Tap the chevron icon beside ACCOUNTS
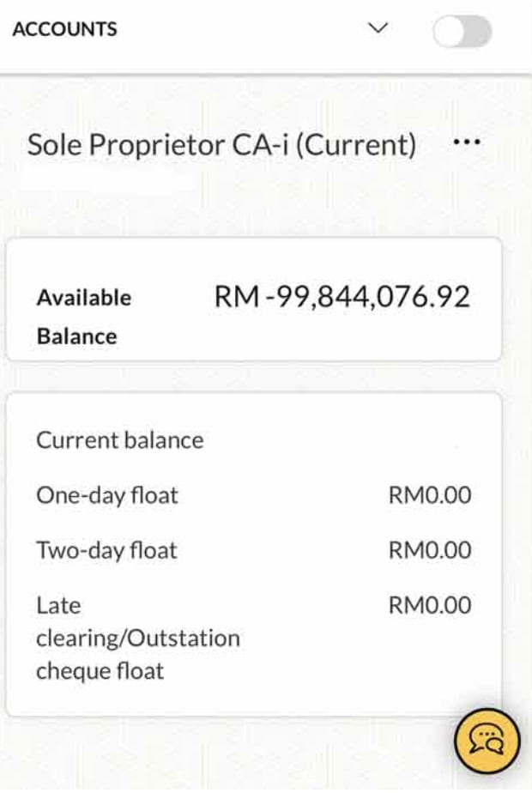This screenshot has height=793, width=532. [x=377, y=28]
